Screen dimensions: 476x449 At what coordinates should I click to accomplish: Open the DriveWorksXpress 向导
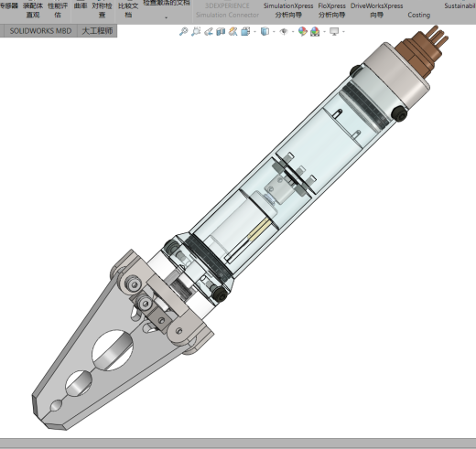point(376,10)
